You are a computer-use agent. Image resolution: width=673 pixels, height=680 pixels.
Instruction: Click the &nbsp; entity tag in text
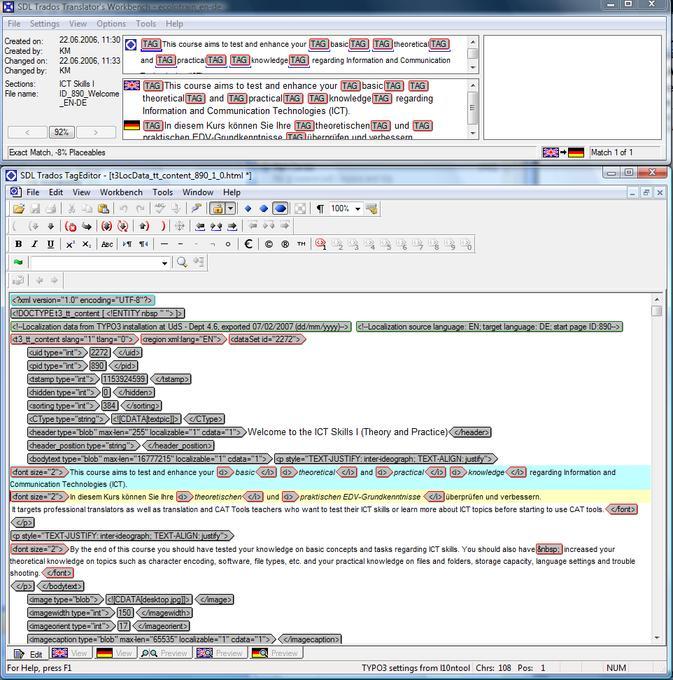click(549, 549)
